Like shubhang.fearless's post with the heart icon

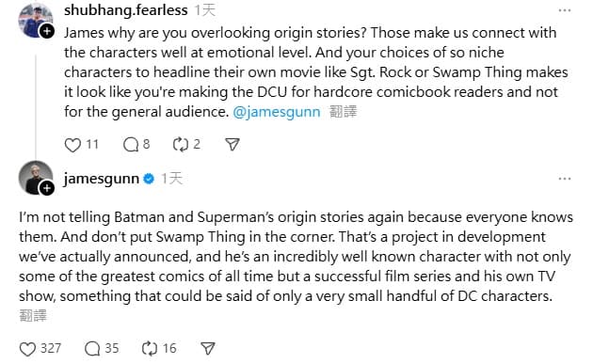tap(72, 145)
